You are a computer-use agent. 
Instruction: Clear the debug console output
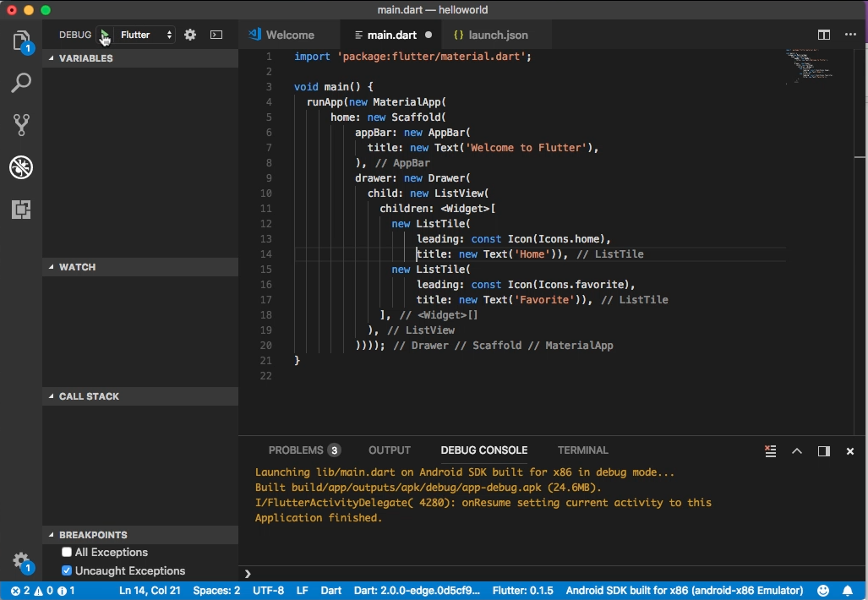click(x=770, y=451)
